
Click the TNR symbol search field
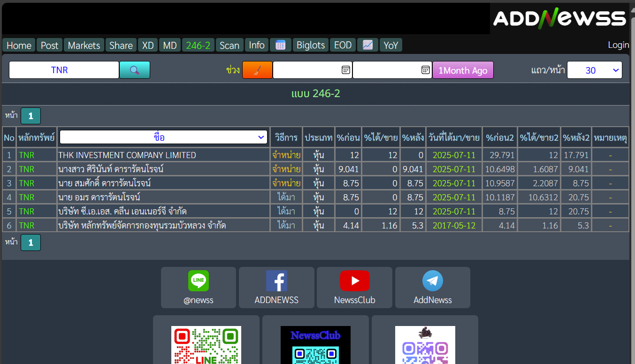click(64, 70)
